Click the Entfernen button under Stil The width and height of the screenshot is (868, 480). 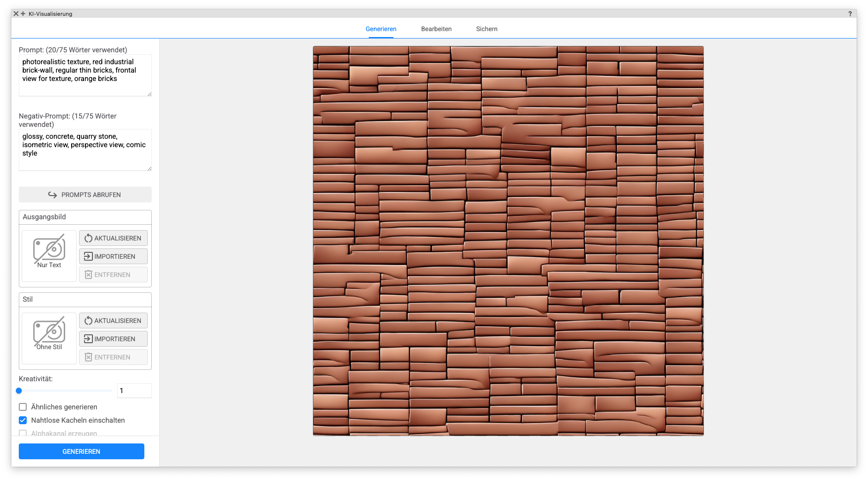click(x=113, y=357)
